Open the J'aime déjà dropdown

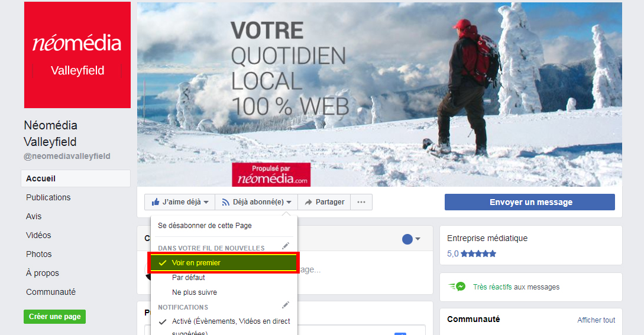coord(180,202)
